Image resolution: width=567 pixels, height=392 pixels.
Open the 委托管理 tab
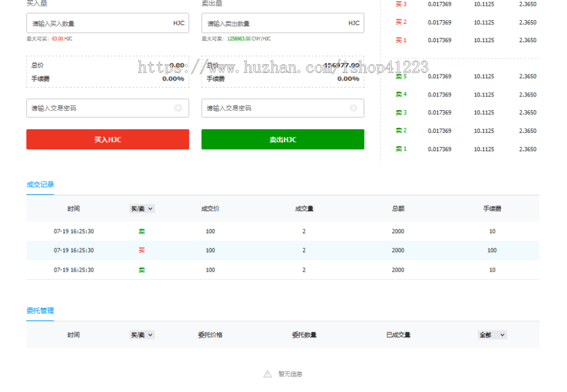pos(40,311)
